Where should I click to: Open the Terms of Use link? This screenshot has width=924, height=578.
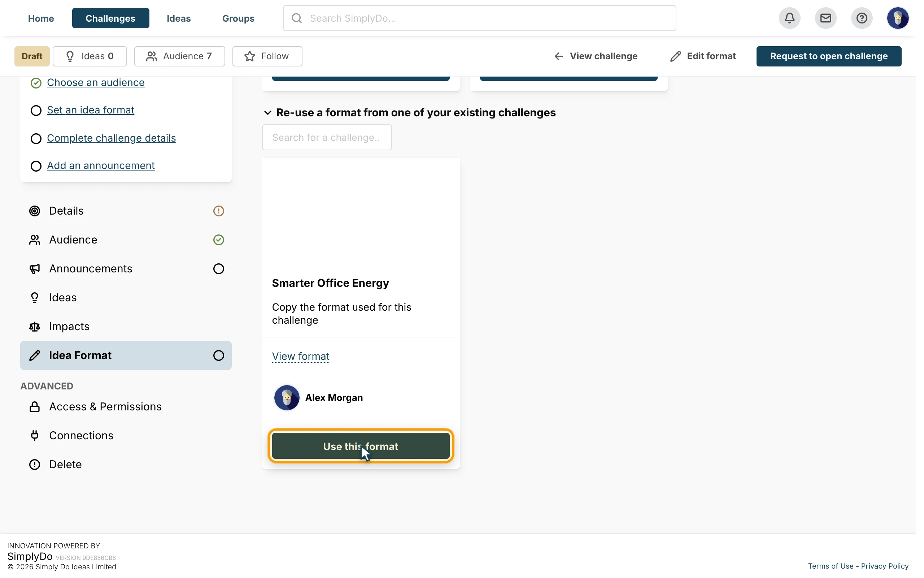point(831,566)
